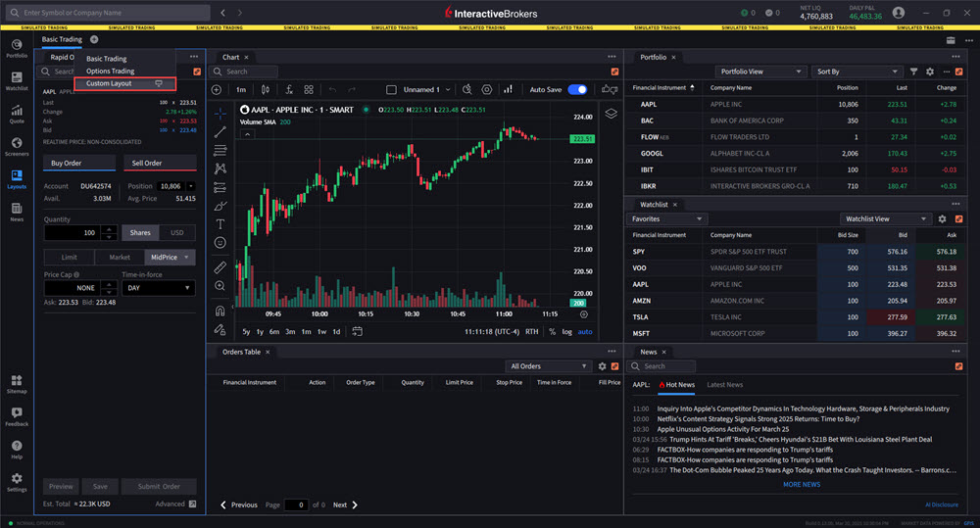This screenshot has width=980, height=528.
Task: Toggle auto scale on chart
Action: pos(585,332)
